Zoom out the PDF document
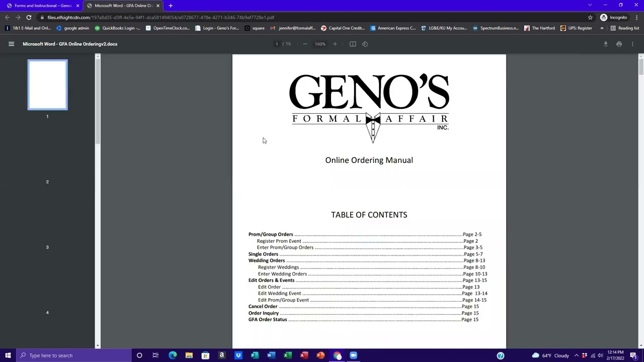Image resolution: width=644 pixels, height=362 pixels. point(305,44)
